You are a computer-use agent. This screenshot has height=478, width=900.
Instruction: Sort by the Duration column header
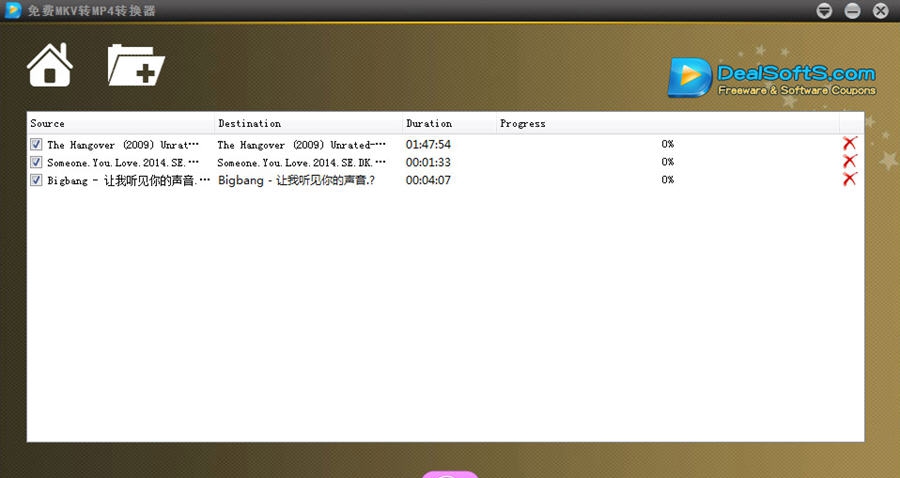(449, 123)
